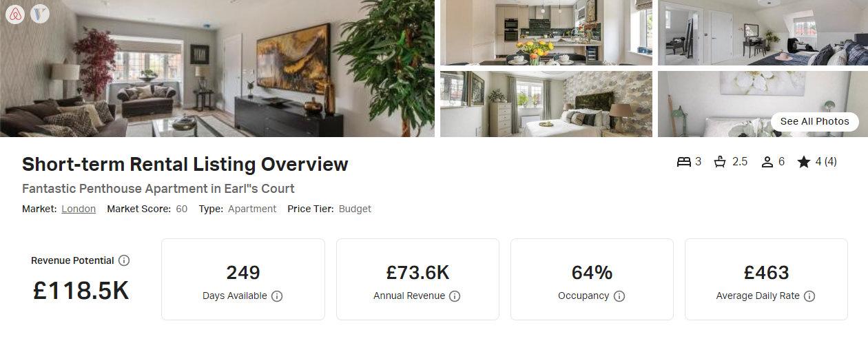The height and width of the screenshot is (341, 868).
Task: Click the guests person icon
Action: (767, 162)
